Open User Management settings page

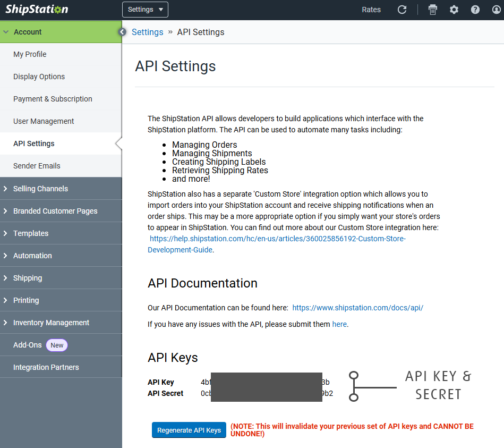[x=44, y=121]
